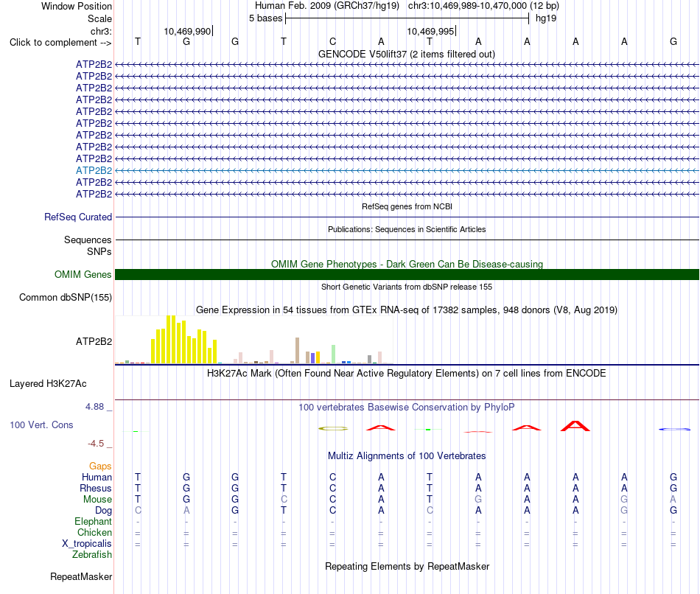The width and height of the screenshot is (700, 594).
Task: Click the Repeating Elements by RepeatMasker title
Action: (x=407, y=566)
